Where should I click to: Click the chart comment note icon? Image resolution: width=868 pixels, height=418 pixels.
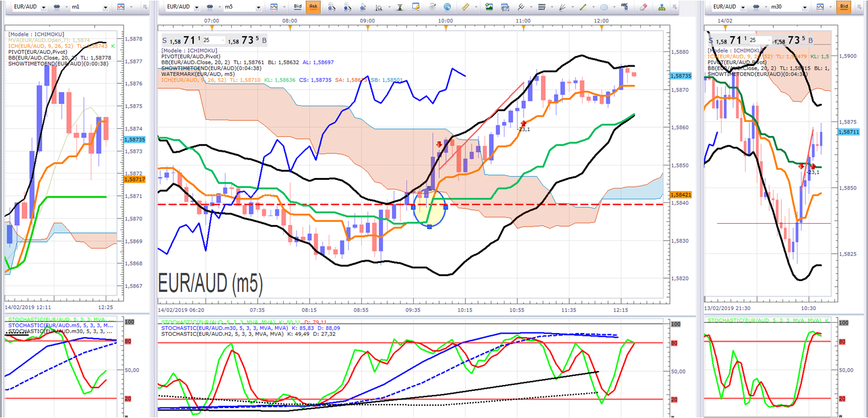click(416, 7)
